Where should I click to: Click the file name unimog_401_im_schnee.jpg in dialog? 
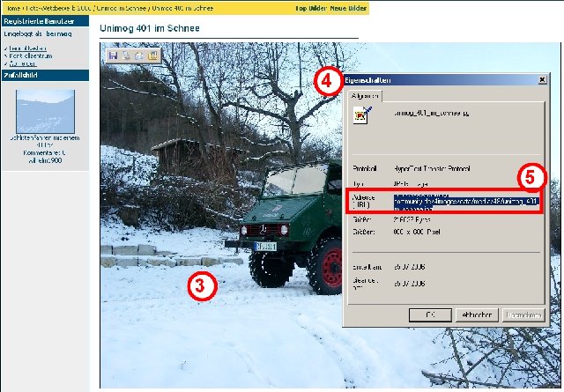[x=431, y=113]
